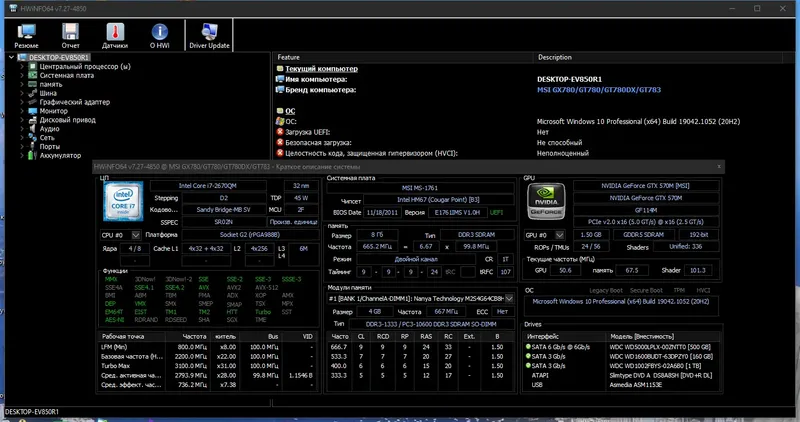Click the red X icon beside Безопасная загрузка
This screenshot has height=422, width=800.
280,142
